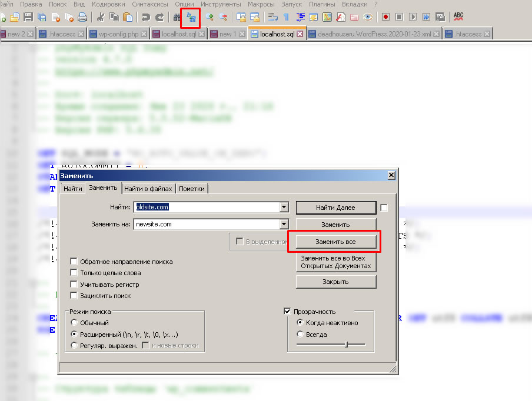Open a file with the Open toolbar icon
This screenshot has height=401, width=532.
14,17
